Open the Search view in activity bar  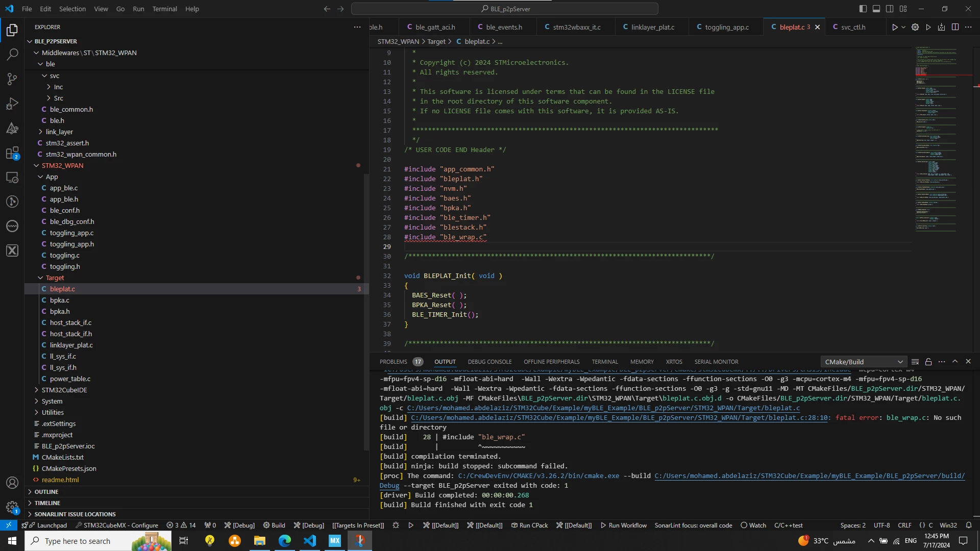(x=12, y=54)
